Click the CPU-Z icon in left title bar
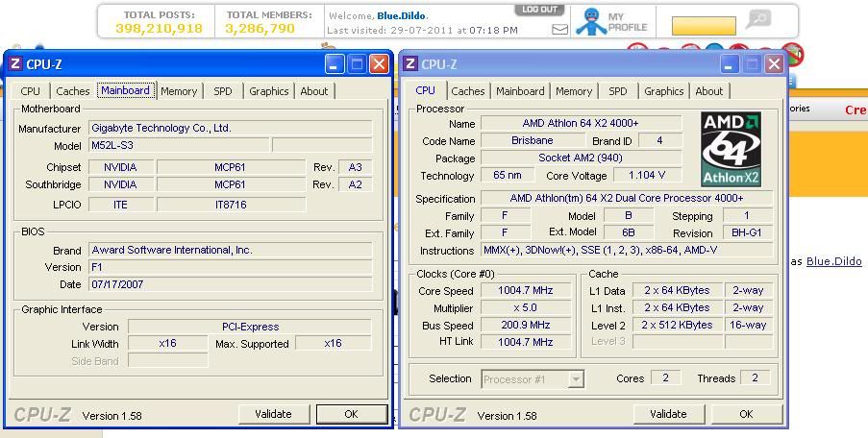 15,63
